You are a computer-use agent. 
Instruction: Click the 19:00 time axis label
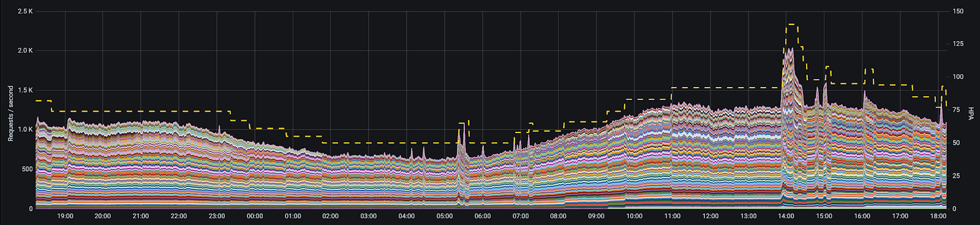point(65,216)
